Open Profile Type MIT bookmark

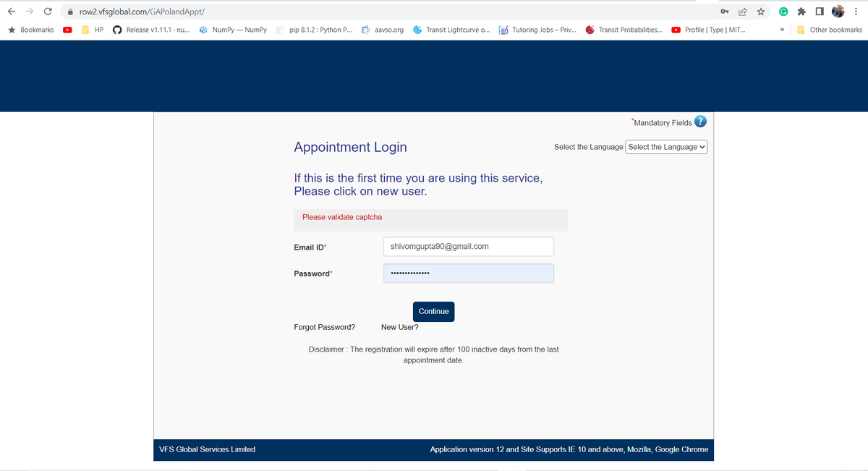710,30
